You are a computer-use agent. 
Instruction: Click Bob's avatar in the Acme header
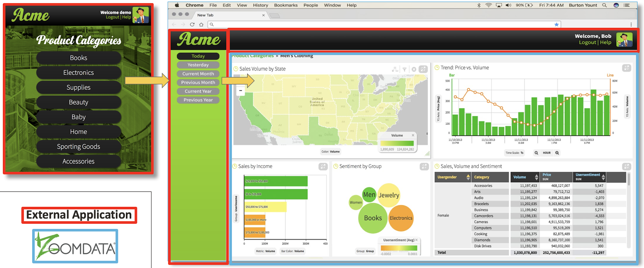pyautogui.click(x=624, y=40)
